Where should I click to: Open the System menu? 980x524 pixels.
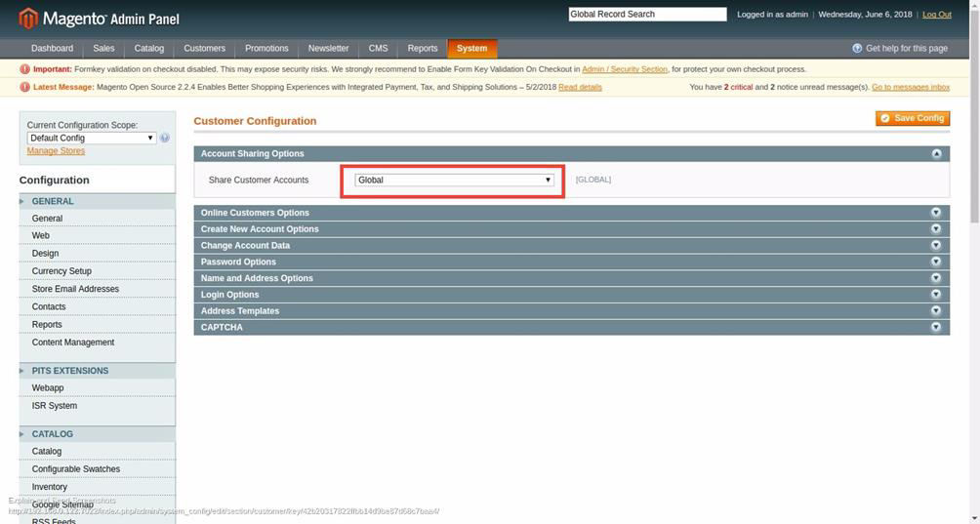pyautogui.click(x=471, y=48)
